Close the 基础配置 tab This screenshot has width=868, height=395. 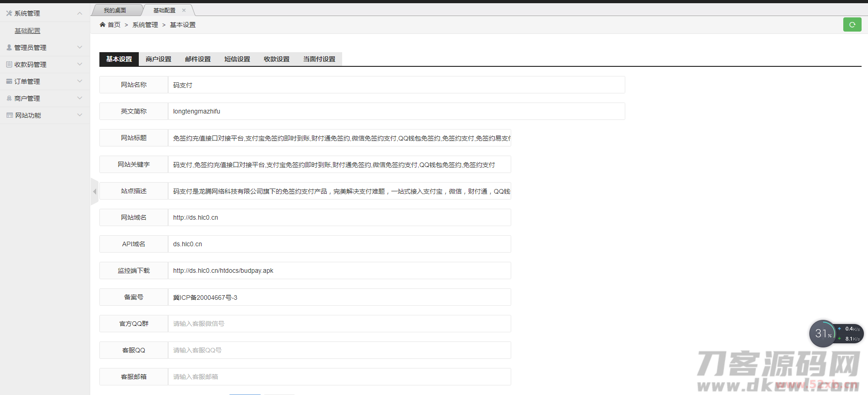click(x=184, y=10)
